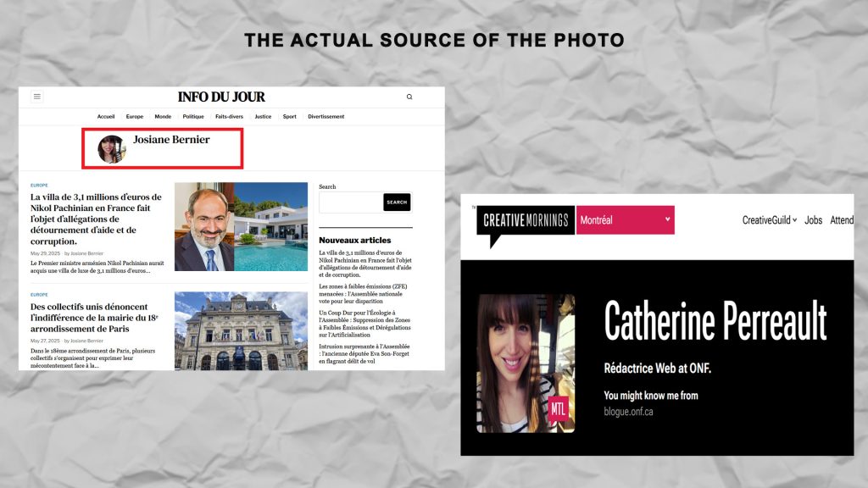Click the Pachinian villa article image
868x488 pixels.
[241, 226]
